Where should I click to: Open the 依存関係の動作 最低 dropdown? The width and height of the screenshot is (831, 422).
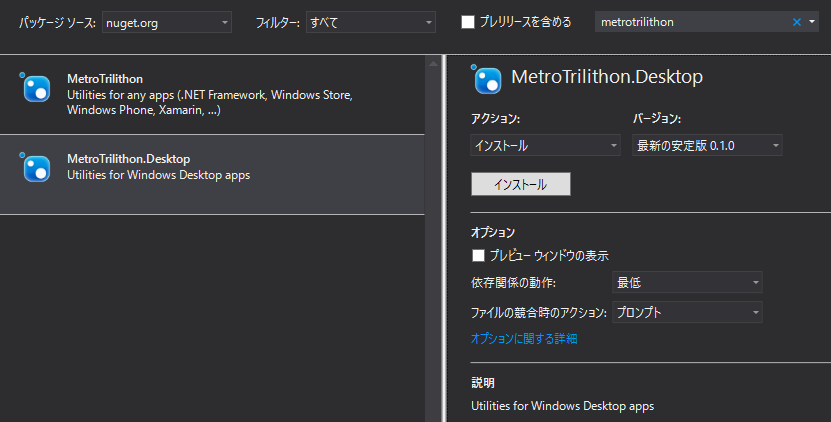coord(687,282)
